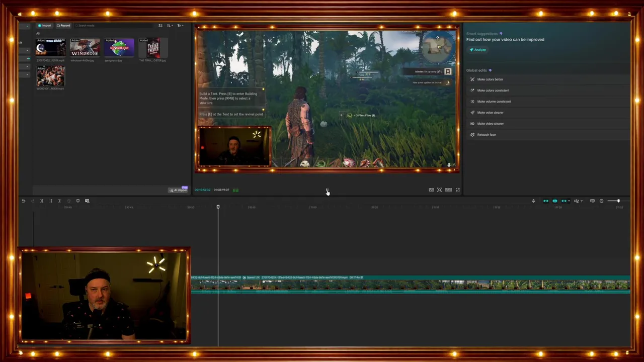This screenshot has height=362, width=644.
Task: Click the Global edits heading
Action: point(476,70)
